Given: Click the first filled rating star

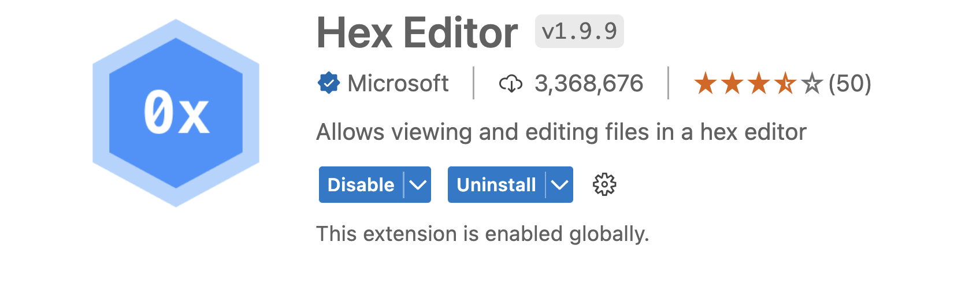Looking at the screenshot, I should coord(705,83).
